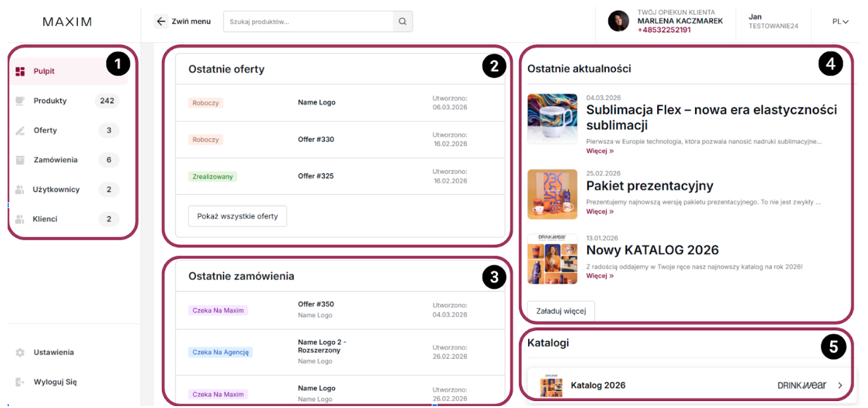The height and width of the screenshot is (408, 868).
Task: Click the Oferty pencil icon
Action: coord(20,131)
